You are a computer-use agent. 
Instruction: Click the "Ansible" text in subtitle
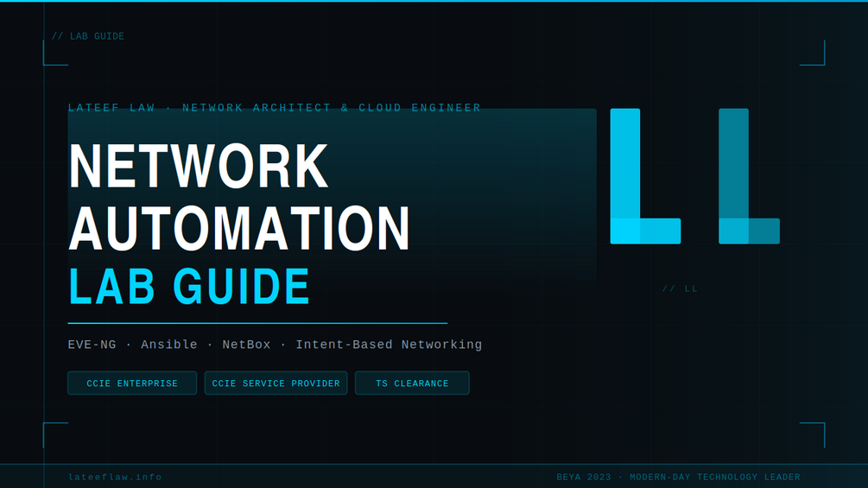(168, 345)
